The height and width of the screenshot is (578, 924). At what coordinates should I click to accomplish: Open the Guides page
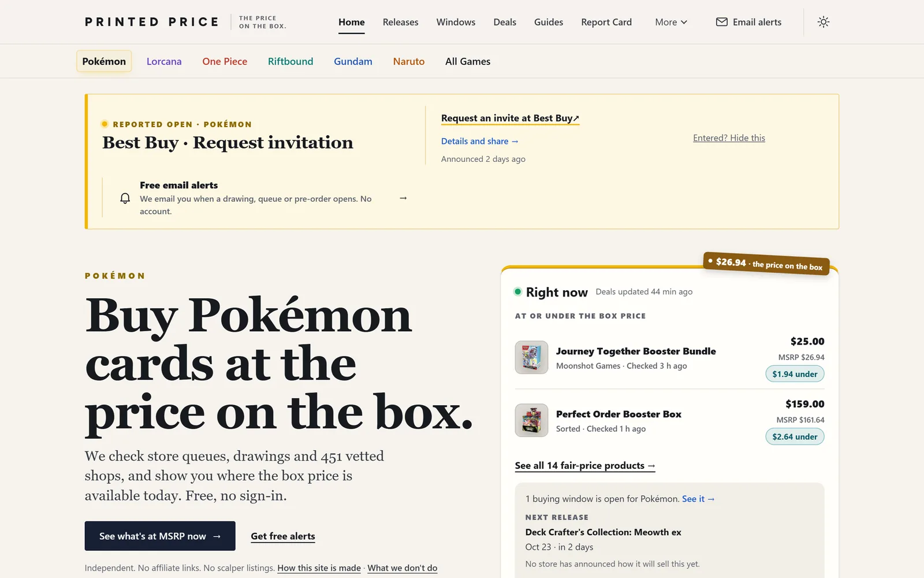tap(549, 22)
